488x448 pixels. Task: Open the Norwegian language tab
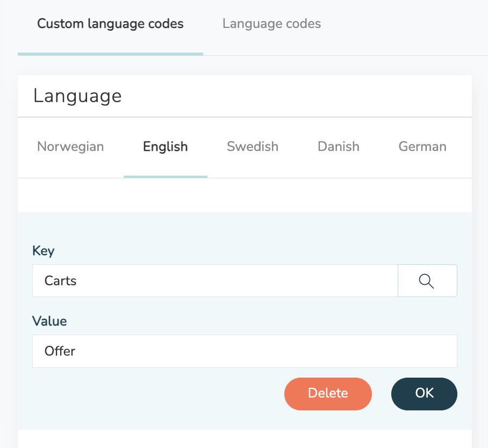[70, 147]
